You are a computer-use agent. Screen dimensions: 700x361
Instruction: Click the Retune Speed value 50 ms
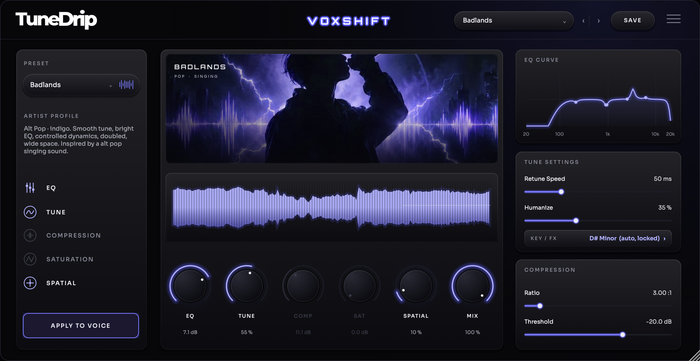coord(662,179)
